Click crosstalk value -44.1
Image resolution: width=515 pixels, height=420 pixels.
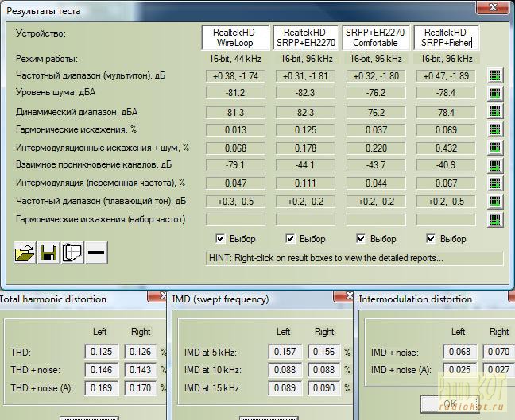pos(305,164)
